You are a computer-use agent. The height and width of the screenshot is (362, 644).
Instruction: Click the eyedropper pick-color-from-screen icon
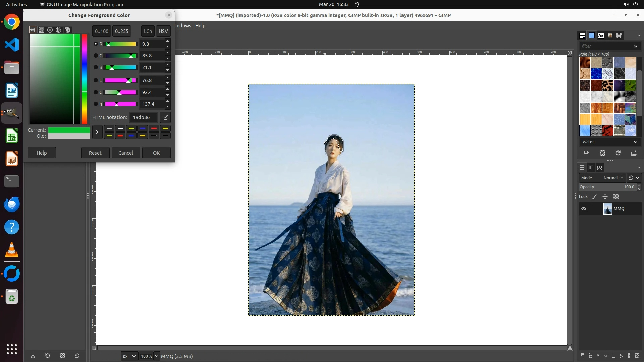pos(165,117)
